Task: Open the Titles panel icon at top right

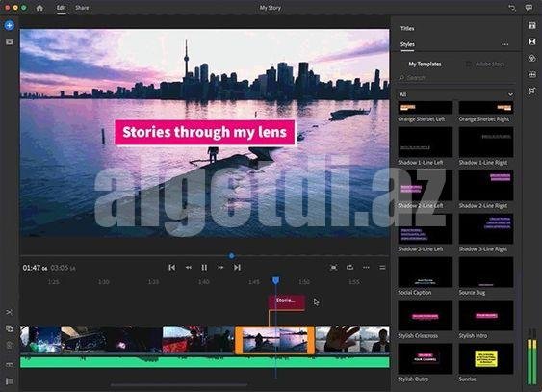Action: coord(532,25)
